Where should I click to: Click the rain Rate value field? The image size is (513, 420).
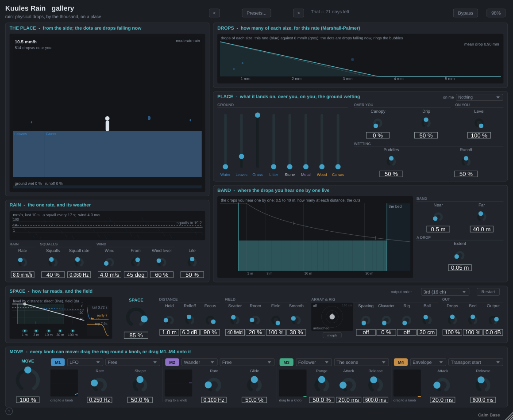(x=23, y=275)
